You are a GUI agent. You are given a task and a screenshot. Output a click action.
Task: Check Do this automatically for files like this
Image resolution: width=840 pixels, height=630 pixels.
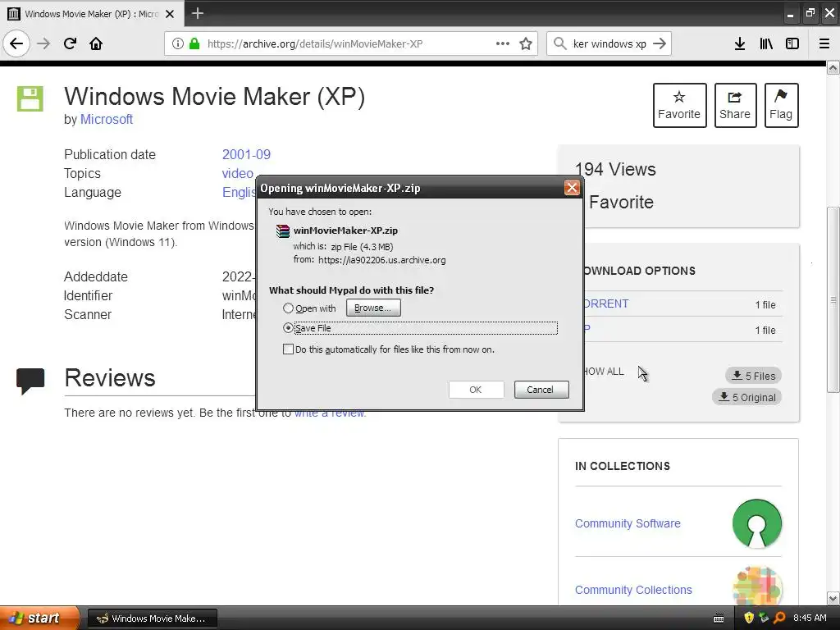click(x=288, y=349)
